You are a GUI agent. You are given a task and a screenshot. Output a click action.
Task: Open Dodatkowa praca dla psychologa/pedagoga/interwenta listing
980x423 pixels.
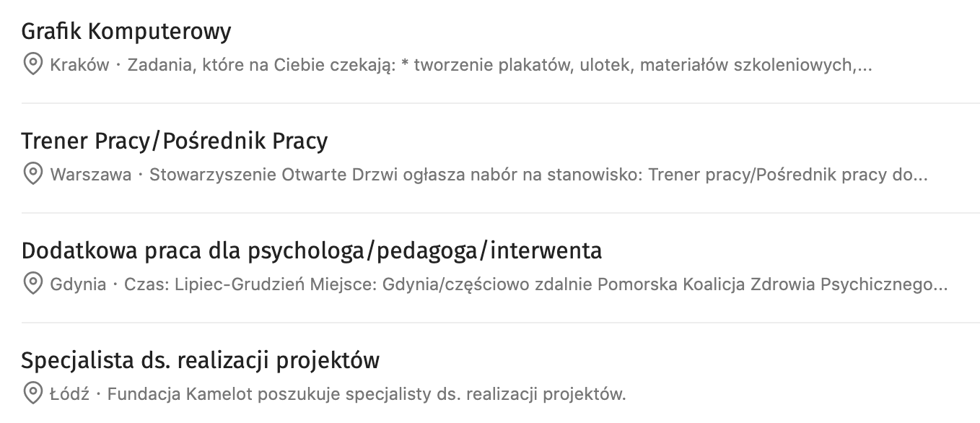[312, 251]
